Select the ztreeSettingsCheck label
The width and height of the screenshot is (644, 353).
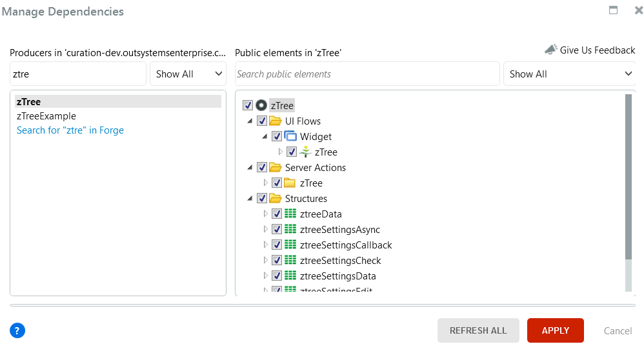coord(341,261)
